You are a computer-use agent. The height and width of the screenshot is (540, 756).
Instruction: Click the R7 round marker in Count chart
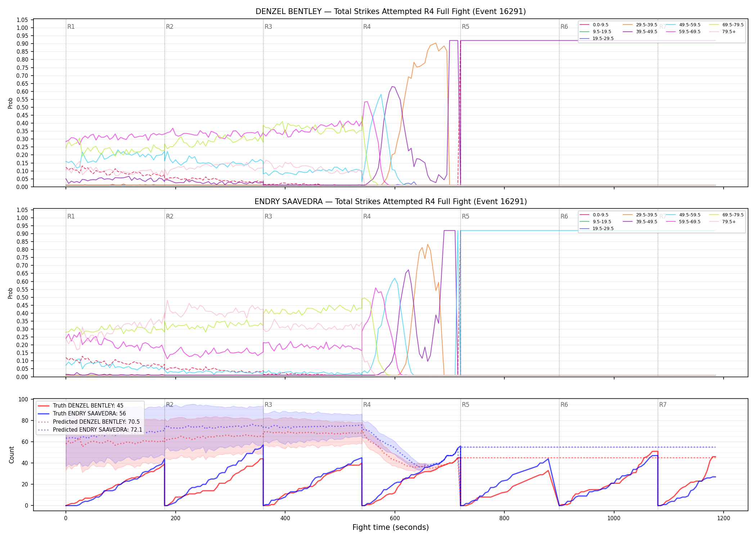[663, 405]
